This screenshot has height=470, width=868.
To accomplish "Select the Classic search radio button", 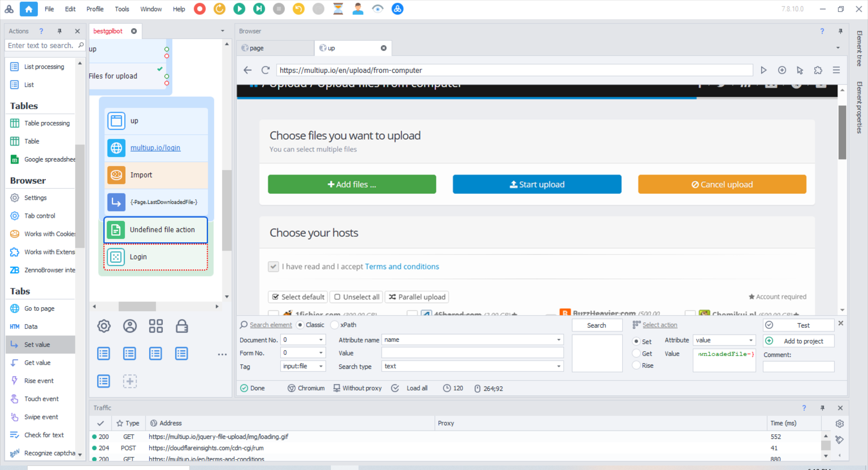I will coord(300,325).
